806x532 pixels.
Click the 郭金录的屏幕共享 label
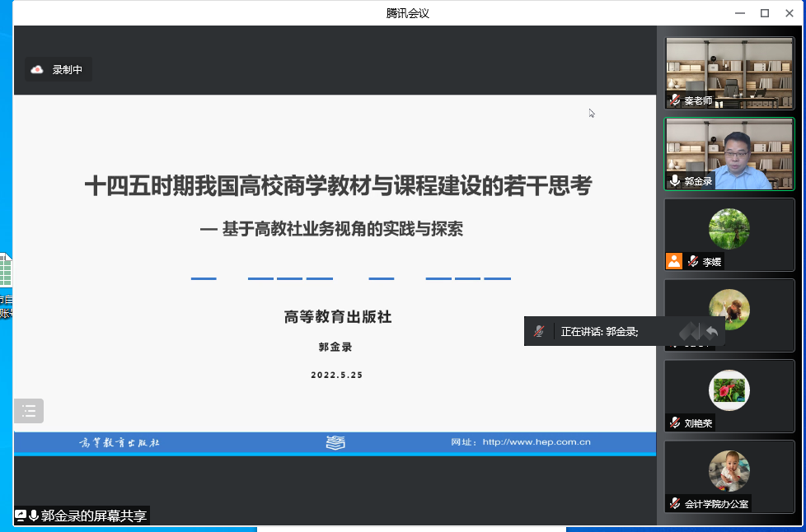pos(94,516)
